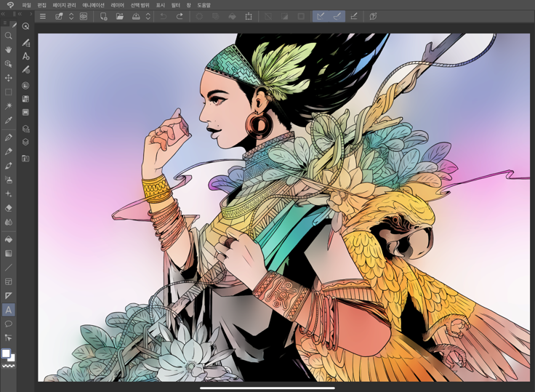This screenshot has height=392, width=535.
Task: Select the Frame Border tool
Action: [x=9, y=281]
